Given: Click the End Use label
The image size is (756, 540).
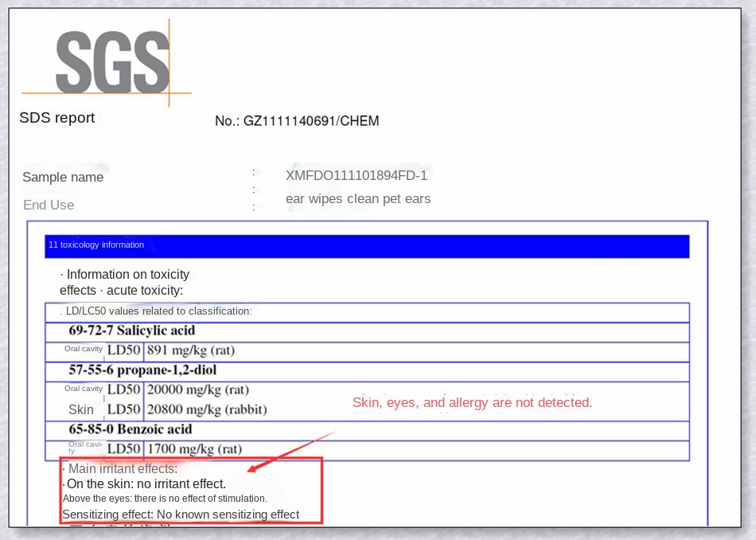Looking at the screenshot, I should 49,205.
